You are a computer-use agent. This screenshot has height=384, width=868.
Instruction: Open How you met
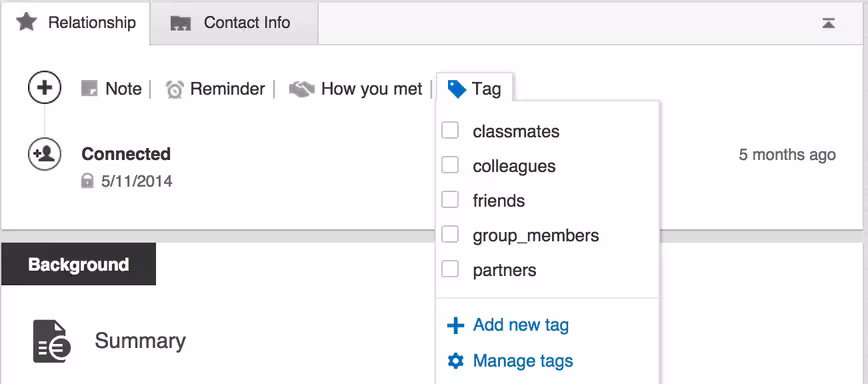[356, 89]
